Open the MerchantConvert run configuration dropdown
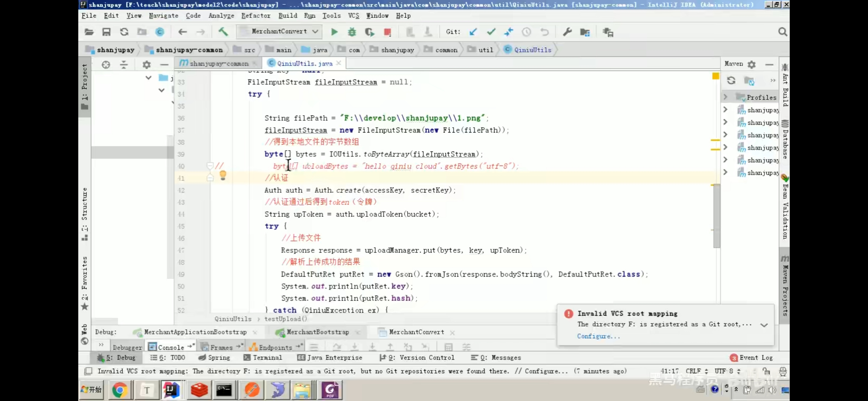Viewport: 868px width, 401px height. (279, 32)
